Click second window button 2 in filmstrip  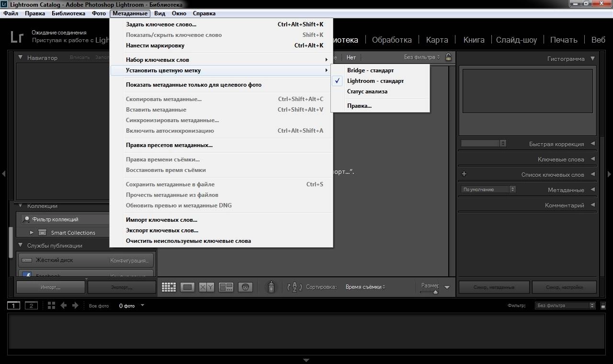(x=31, y=306)
